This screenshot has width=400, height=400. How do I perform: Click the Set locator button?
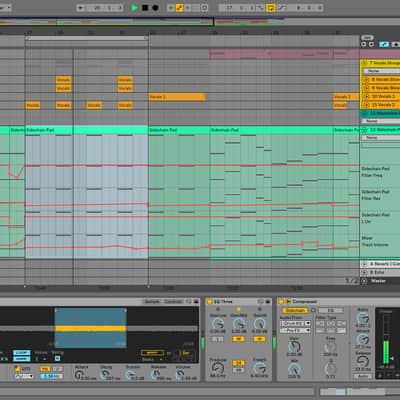click(367, 37)
